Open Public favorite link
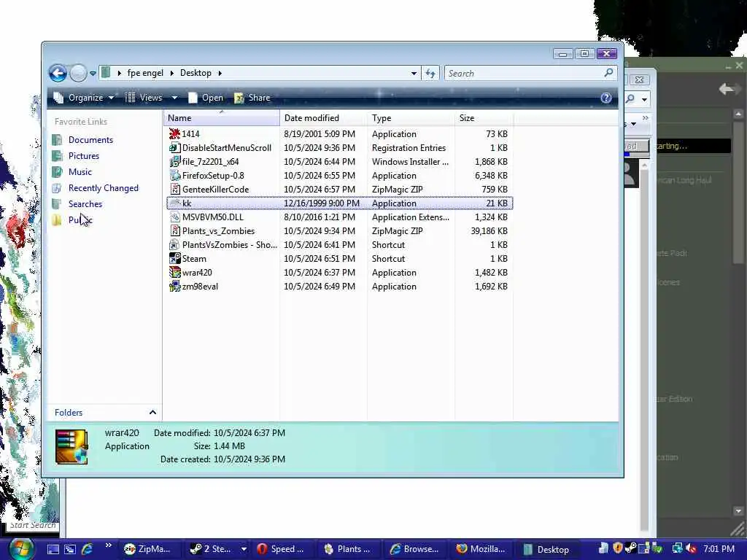The image size is (747, 560). point(80,220)
